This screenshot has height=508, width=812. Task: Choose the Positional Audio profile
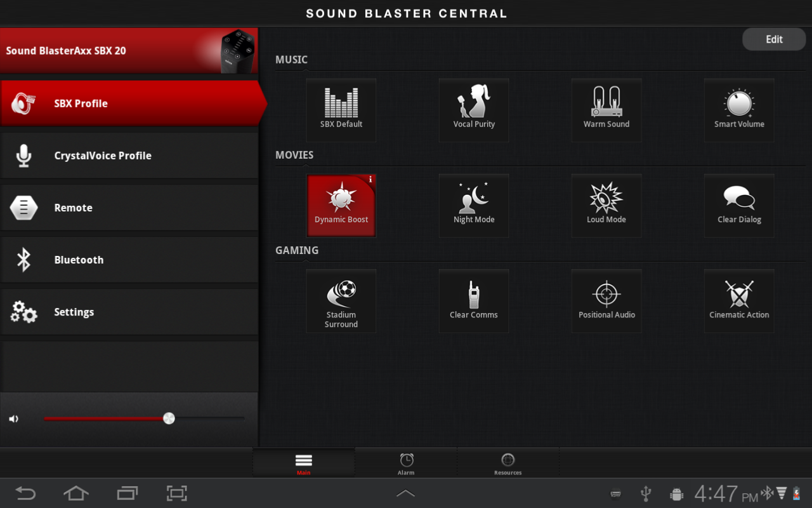[x=606, y=300]
